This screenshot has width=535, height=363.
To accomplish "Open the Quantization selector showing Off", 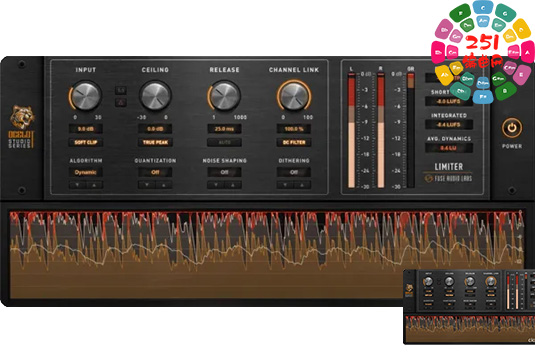I will tap(155, 172).
